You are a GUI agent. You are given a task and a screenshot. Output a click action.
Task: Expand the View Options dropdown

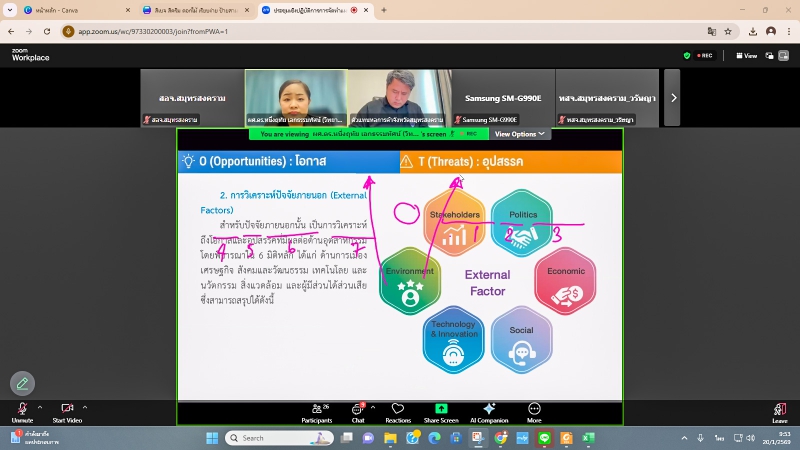pos(520,133)
